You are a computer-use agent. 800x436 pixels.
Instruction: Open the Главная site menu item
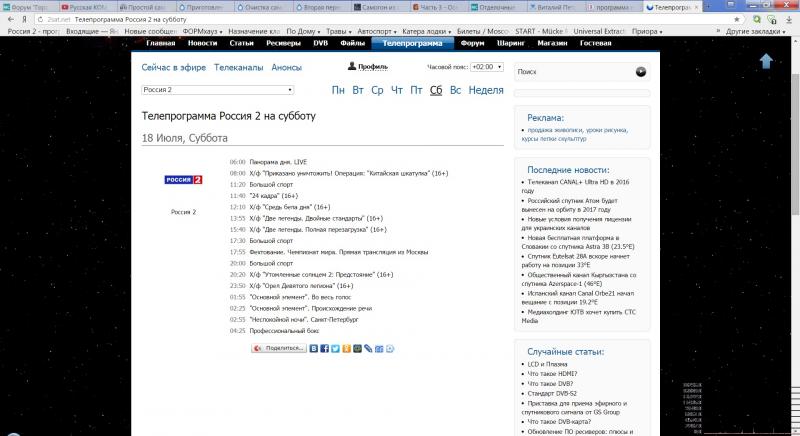pyautogui.click(x=161, y=43)
